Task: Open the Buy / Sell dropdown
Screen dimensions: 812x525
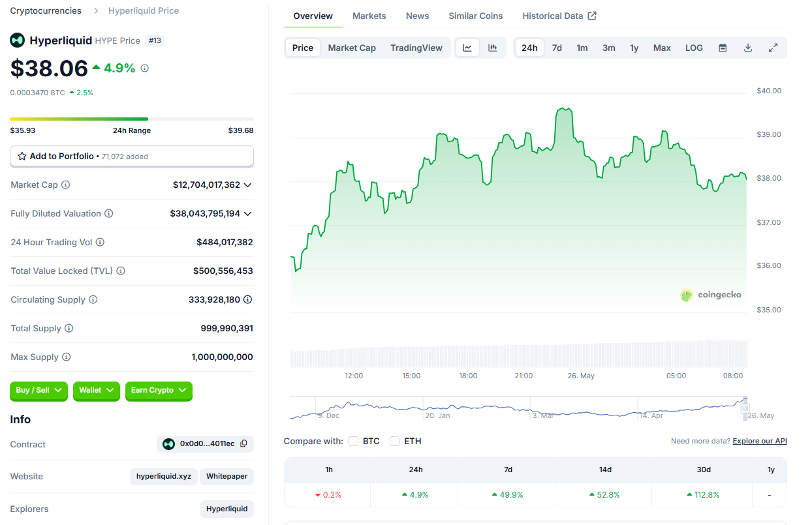Action: tap(39, 391)
